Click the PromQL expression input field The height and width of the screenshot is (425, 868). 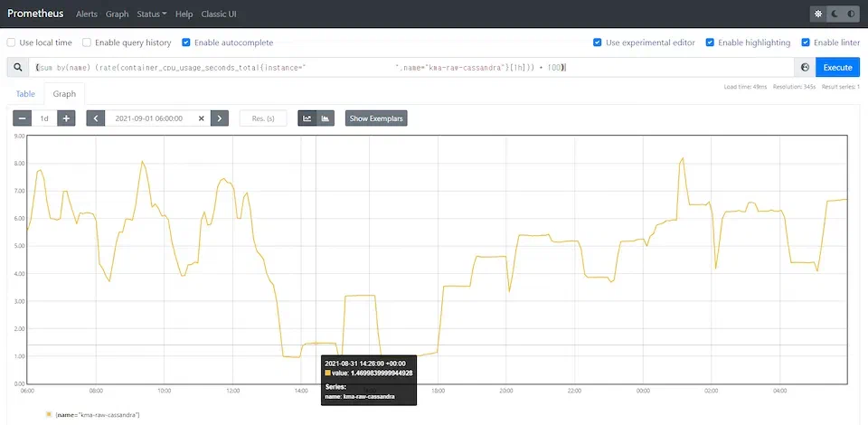412,68
